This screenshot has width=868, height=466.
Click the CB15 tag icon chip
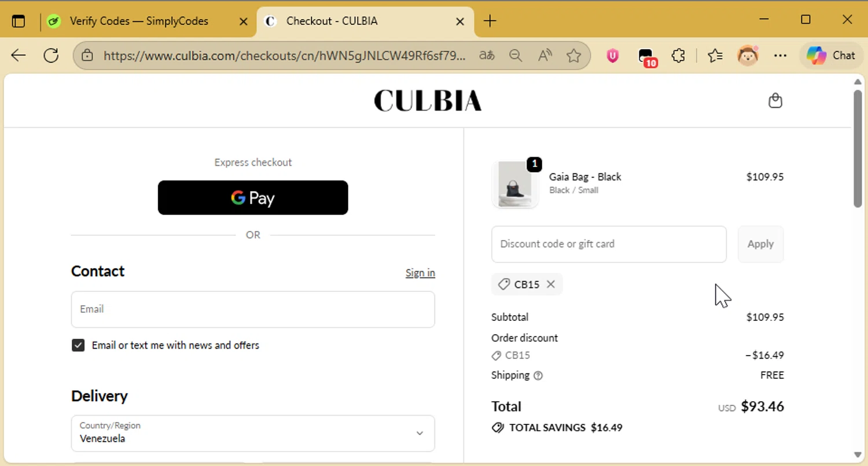pyautogui.click(x=504, y=284)
